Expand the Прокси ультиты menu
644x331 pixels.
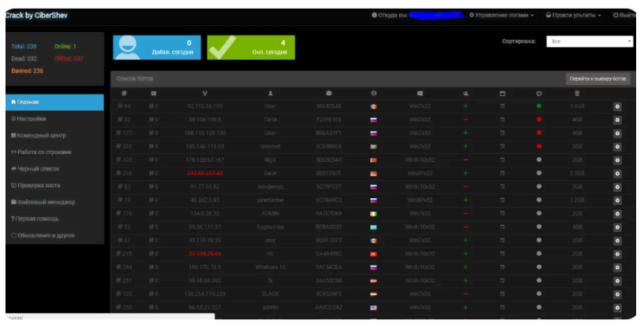tap(573, 15)
